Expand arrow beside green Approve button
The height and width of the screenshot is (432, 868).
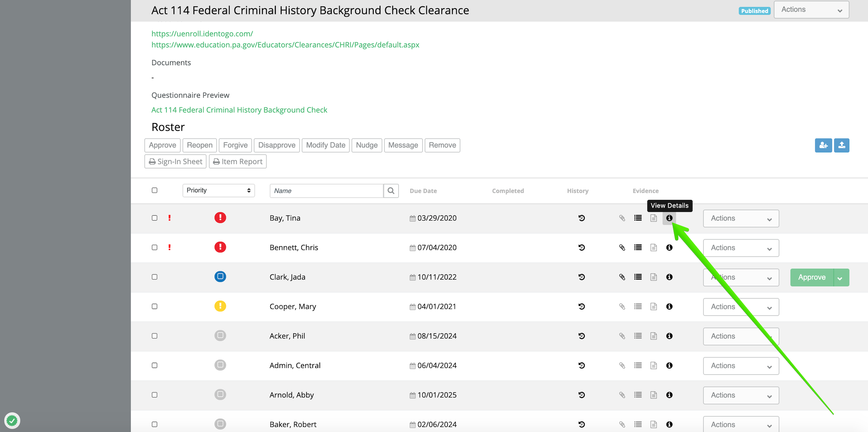click(x=841, y=278)
